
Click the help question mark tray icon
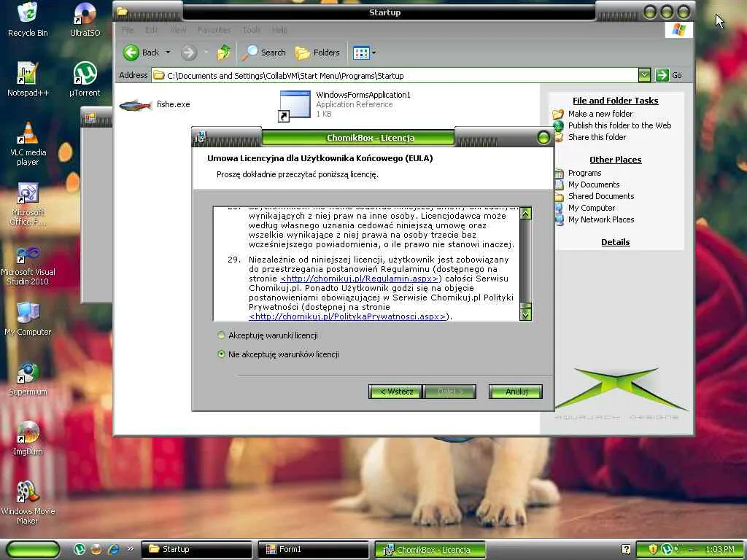[x=626, y=549]
